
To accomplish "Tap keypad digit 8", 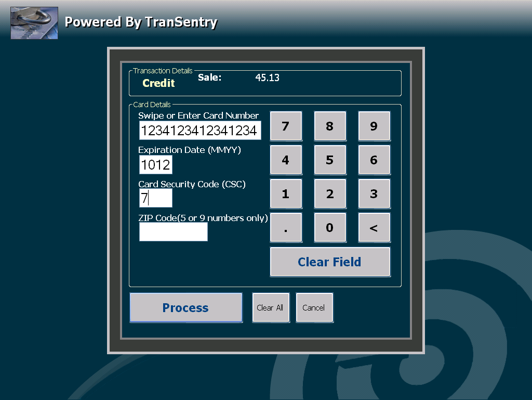I will [330, 126].
